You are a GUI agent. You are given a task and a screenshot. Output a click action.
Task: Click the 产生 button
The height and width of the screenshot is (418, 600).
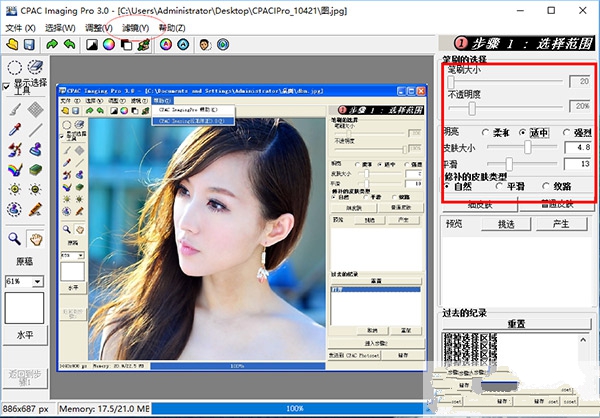tap(561, 224)
